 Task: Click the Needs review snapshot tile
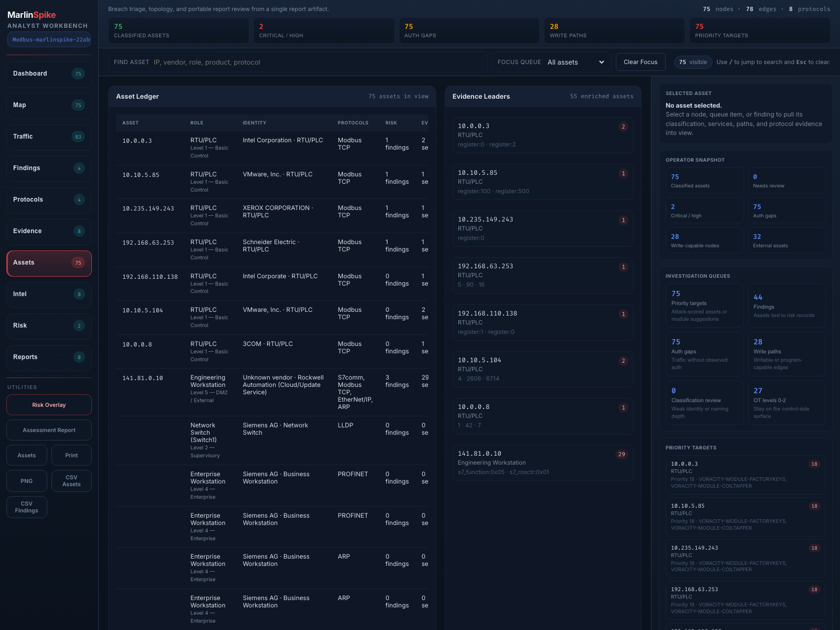coord(786,181)
